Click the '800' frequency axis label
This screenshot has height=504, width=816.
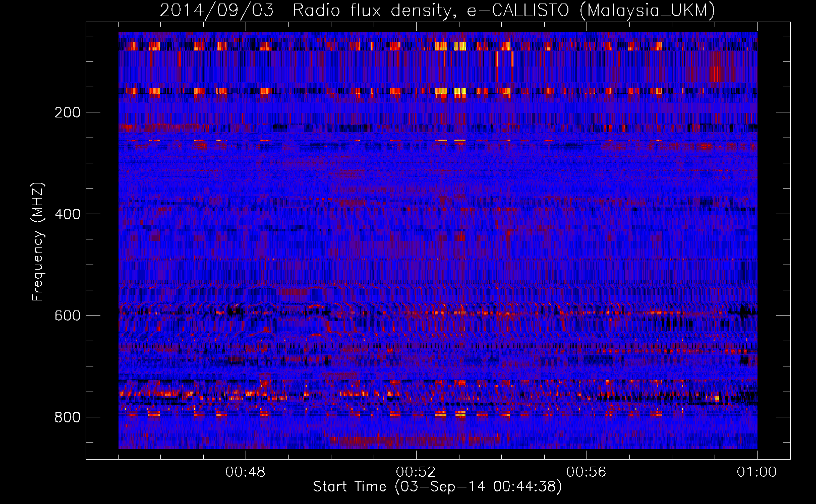click(67, 417)
